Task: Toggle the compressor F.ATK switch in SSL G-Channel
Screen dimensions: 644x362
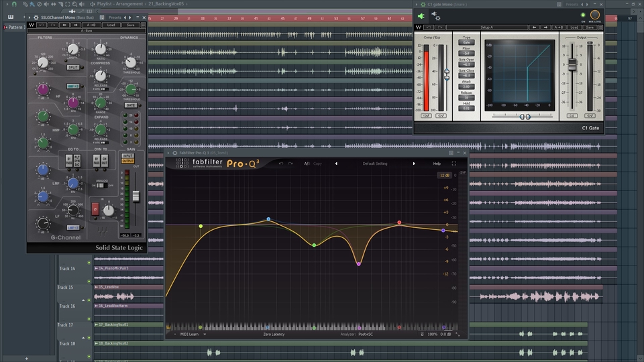Action: (x=105, y=89)
